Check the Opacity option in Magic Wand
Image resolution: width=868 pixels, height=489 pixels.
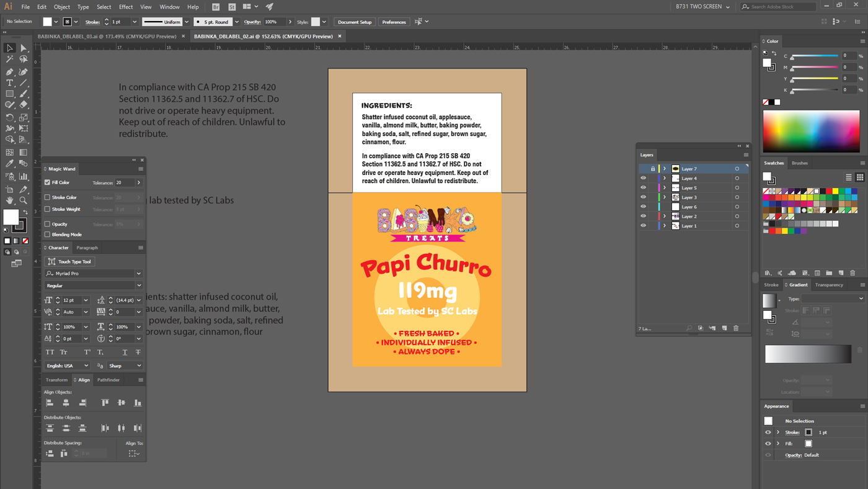click(x=47, y=224)
